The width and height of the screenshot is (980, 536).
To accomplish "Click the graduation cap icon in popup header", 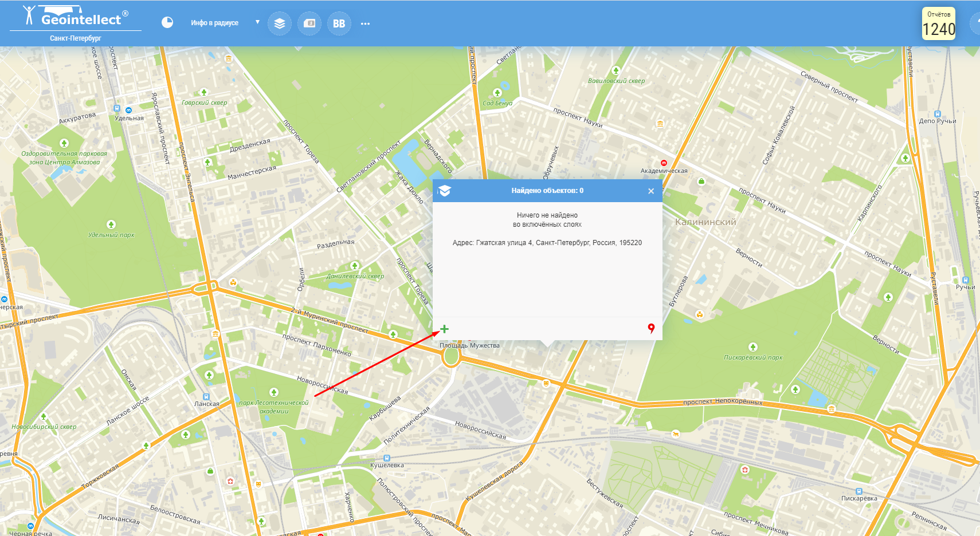I will point(445,191).
